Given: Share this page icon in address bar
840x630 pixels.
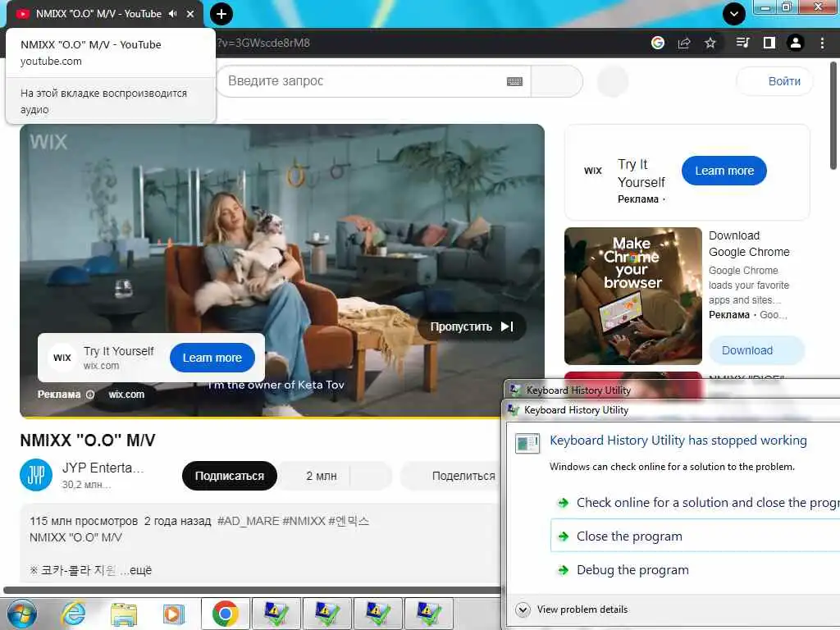Looking at the screenshot, I should pos(684,43).
